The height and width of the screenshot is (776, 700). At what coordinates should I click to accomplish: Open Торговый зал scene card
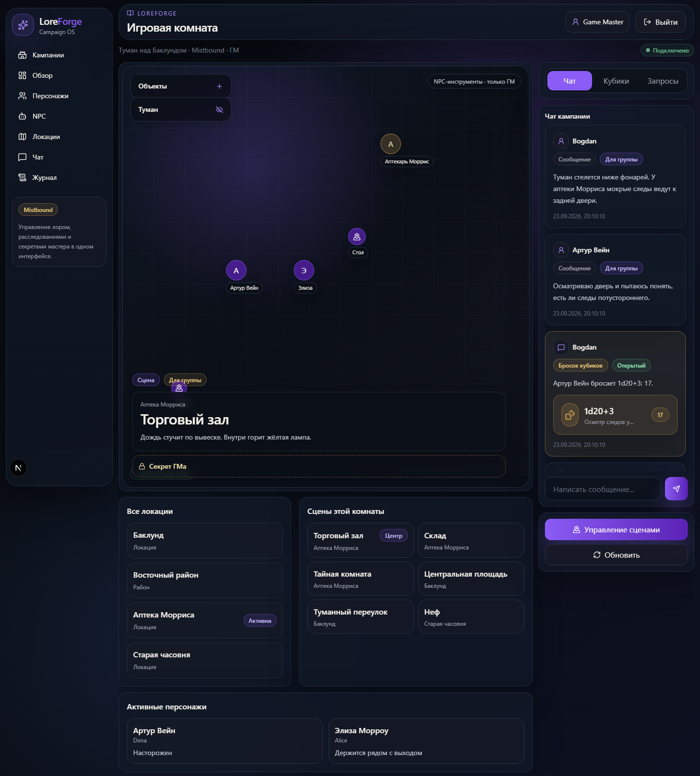coord(361,540)
